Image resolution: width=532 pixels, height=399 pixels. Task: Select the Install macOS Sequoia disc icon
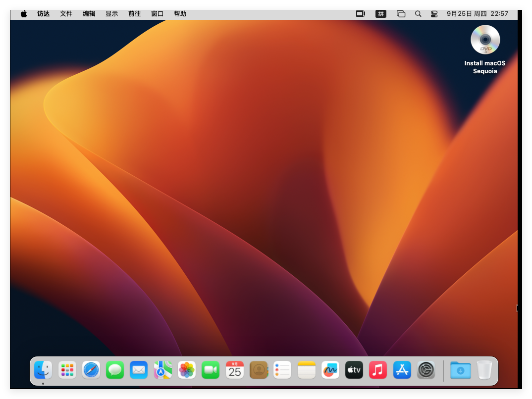(x=485, y=40)
